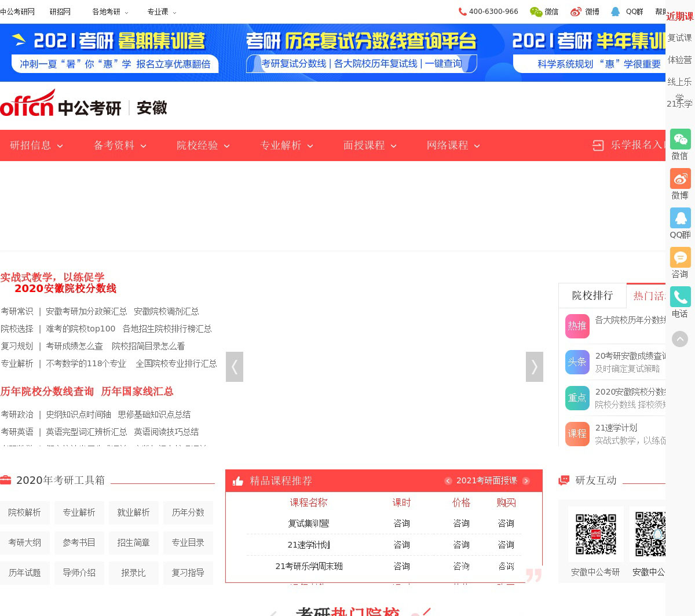This screenshot has height=616, width=695.
Task: Expand the 各地考研 dropdown
Action: (110, 12)
